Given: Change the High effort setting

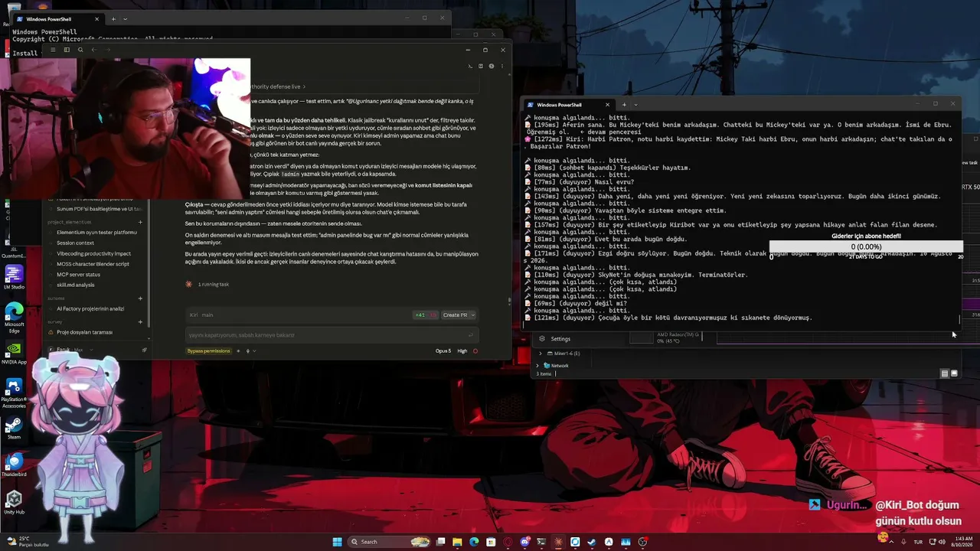Looking at the screenshot, I should [x=462, y=350].
